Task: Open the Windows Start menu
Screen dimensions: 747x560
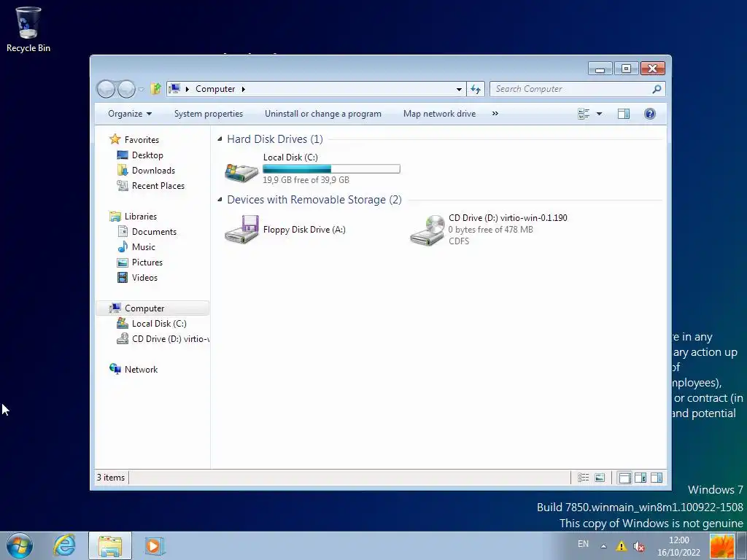Action: click(20, 545)
